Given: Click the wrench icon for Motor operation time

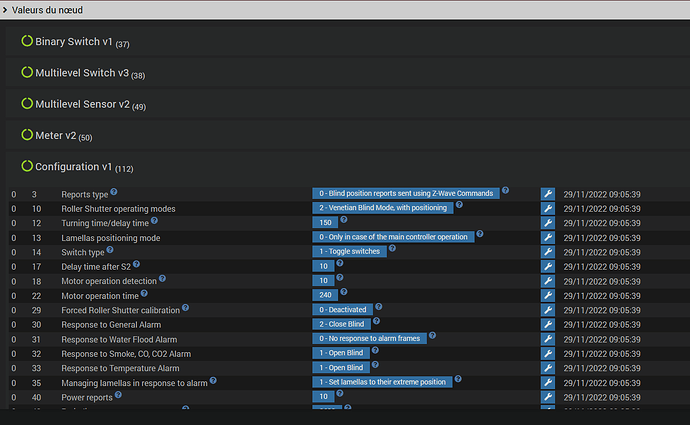Looking at the screenshot, I should pos(548,295).
